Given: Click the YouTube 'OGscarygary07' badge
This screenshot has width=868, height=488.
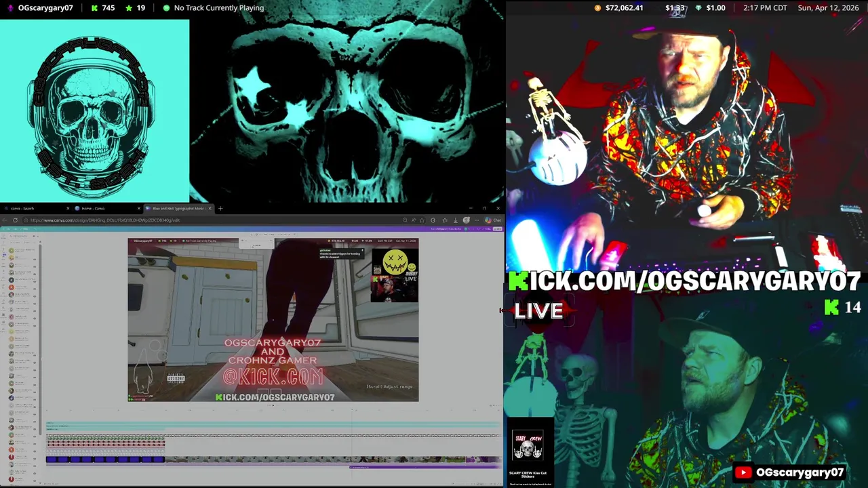Looking at the screenshot, I should [790, 472].
